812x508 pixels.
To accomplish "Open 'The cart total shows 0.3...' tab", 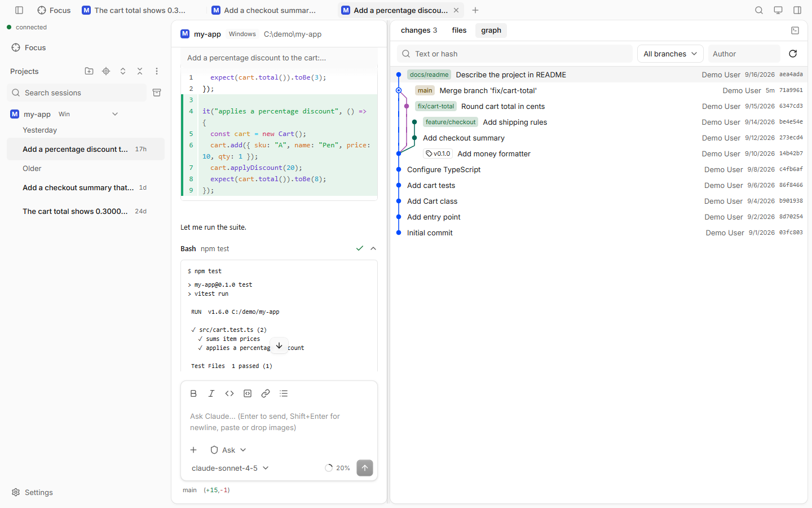I will pos(134,10).
